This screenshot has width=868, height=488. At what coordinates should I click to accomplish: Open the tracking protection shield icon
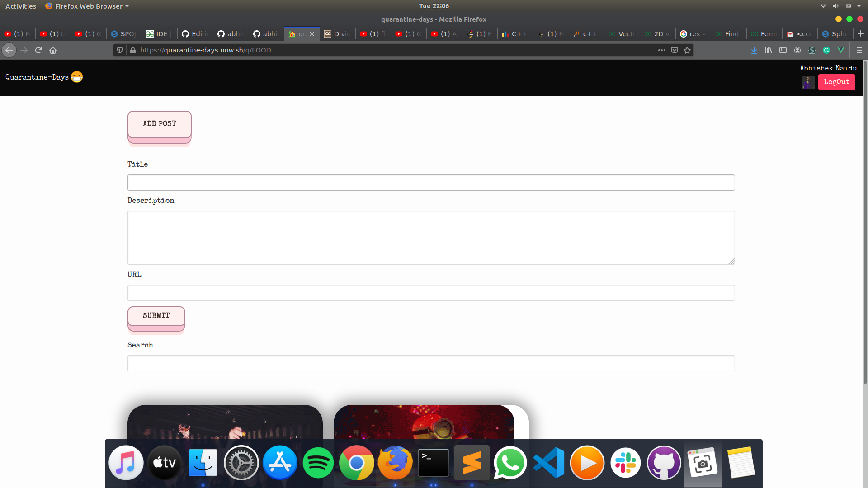(120, 50)
